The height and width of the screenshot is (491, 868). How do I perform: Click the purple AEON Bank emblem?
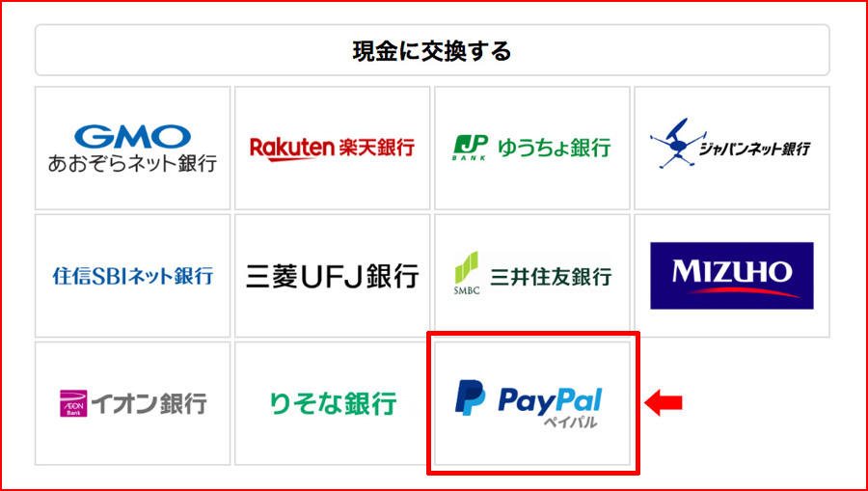point(73,403)
